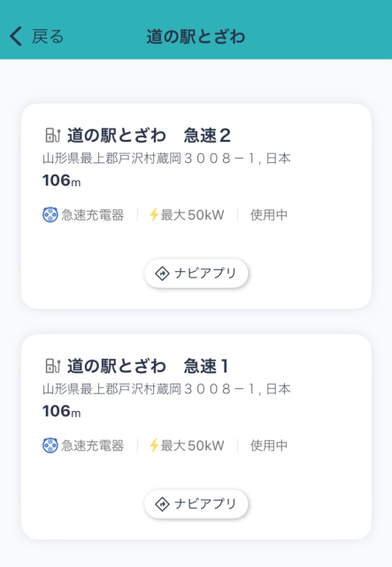Tap the connector plug icon in 急速２ card

pos(50,214)
